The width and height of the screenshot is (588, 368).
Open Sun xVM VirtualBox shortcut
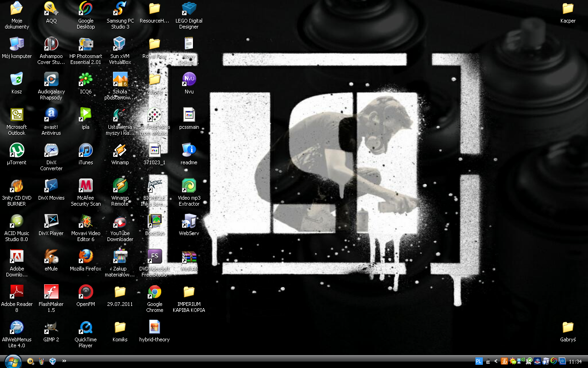tap(120, 51)
